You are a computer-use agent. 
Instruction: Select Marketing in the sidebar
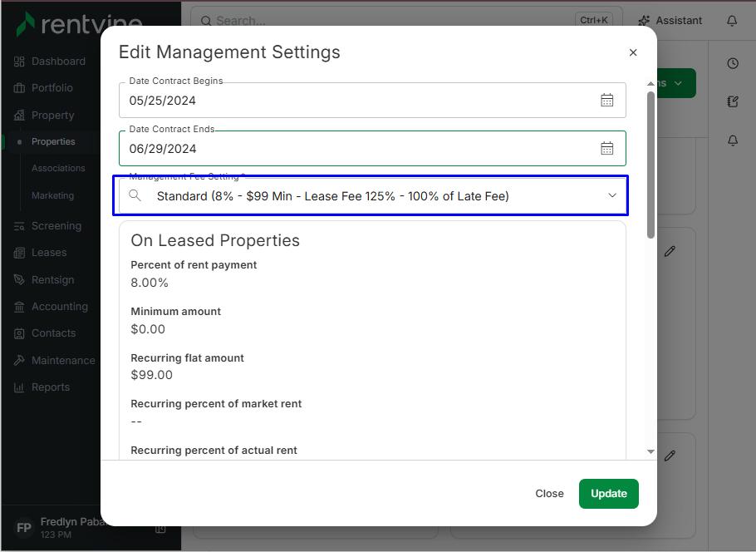52,195
